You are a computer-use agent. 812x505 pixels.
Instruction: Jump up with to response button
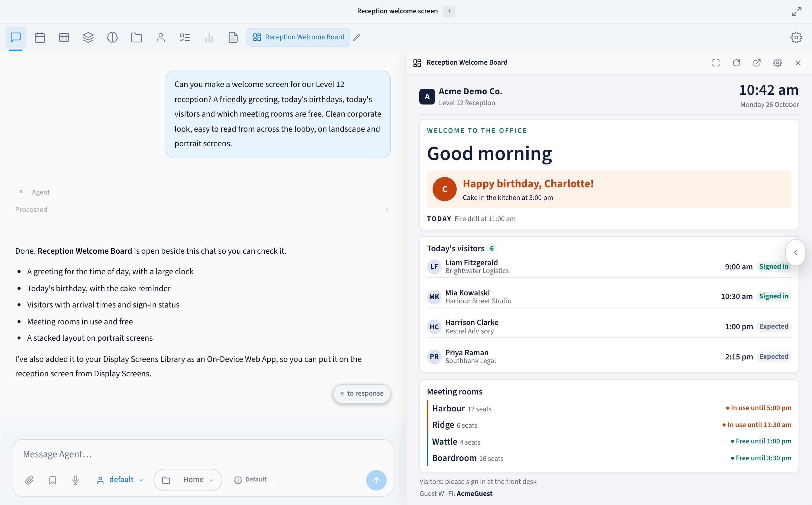pos(362,394)
